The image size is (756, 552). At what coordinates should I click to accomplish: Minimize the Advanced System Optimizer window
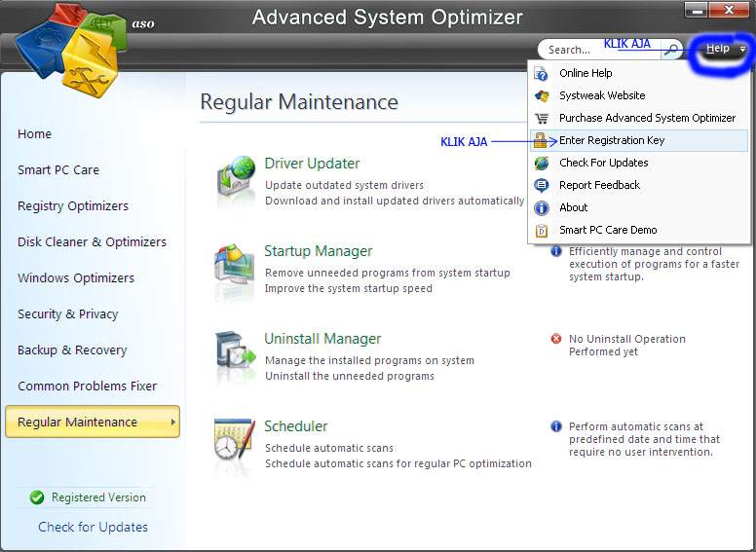point(697,10)
